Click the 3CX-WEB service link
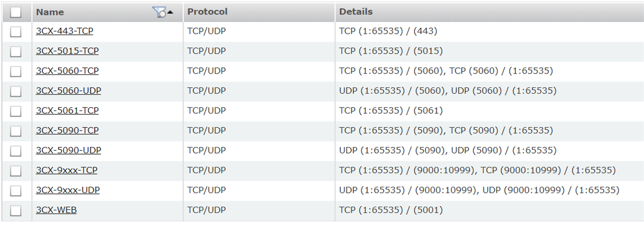This screenshot has width=644, height=225. (x=56, y=210)
